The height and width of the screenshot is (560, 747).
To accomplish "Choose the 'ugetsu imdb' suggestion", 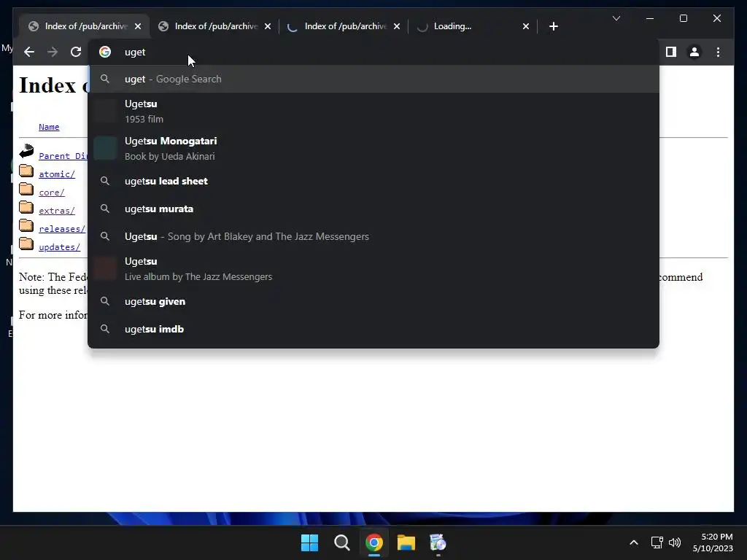I will [373, 329].
